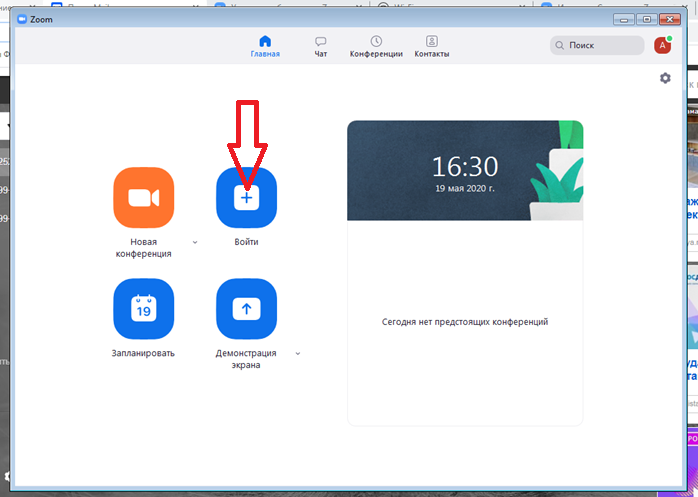The width and height of the screenshot is (698, 497).
Task: Click the Zoom logo in the title bar
Action: (22, 19)
